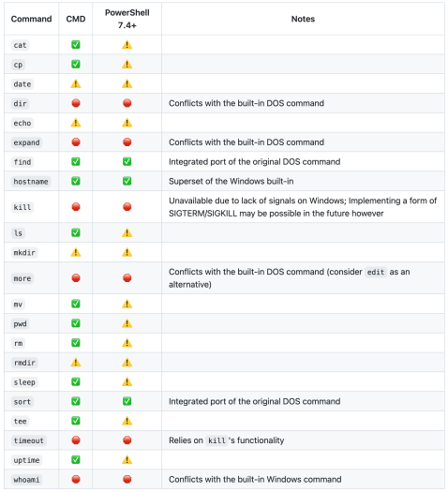Click the expand command name cell
The width and height of the screenshot is (448, 492).
(31, 142)
